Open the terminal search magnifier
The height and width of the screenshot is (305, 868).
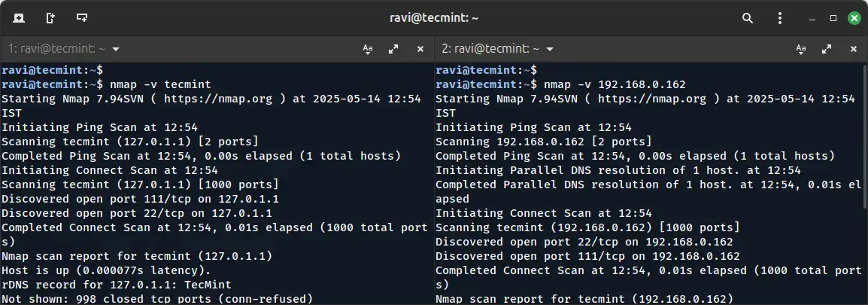coord(747,17)
